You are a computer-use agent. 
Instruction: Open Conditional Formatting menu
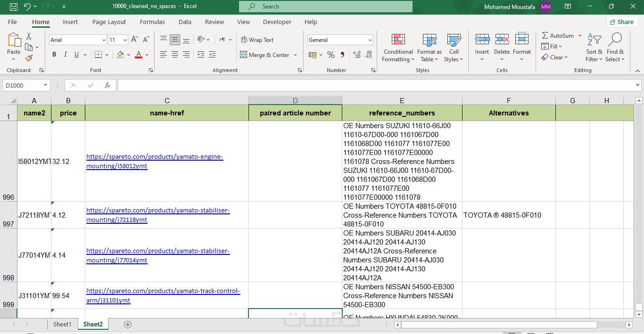coord(398,47)
